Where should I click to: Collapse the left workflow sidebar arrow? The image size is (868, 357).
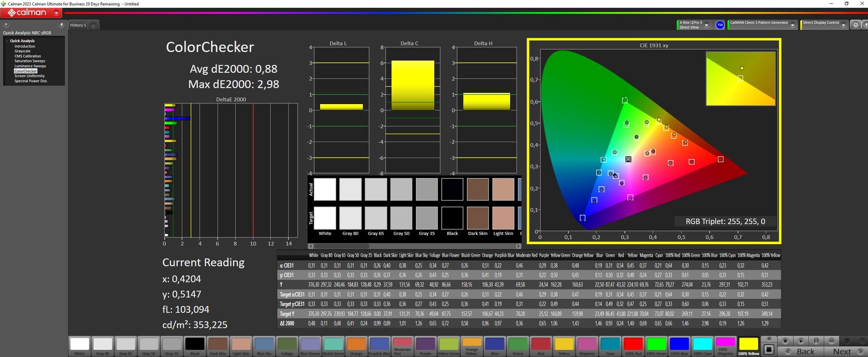[61, 25]
